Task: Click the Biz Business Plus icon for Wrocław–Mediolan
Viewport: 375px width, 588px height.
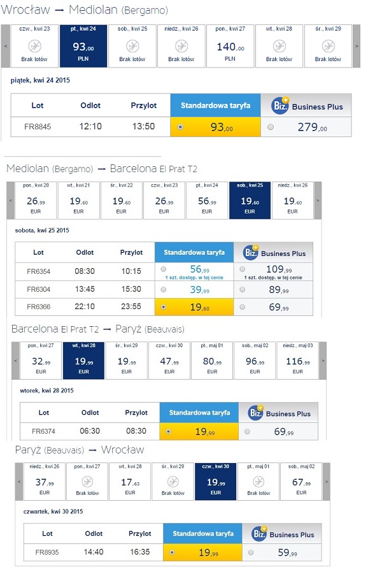Action: (x=280, y=105)
